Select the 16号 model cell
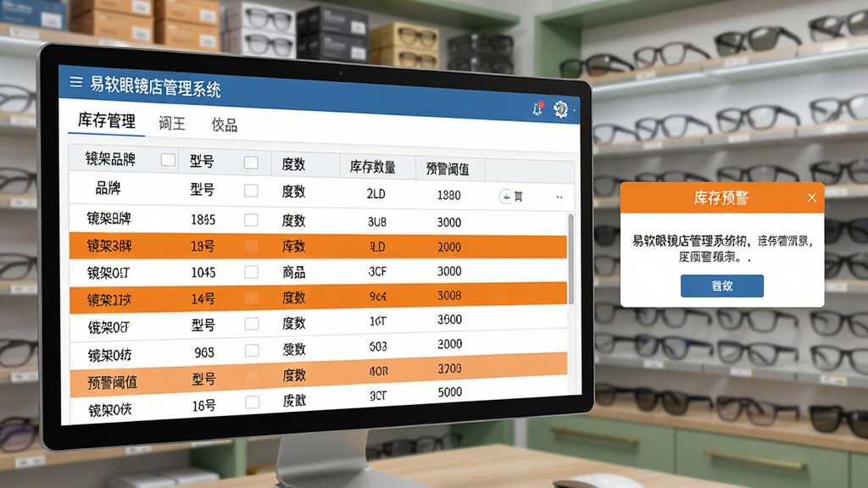The image size is (868, 488). pyautogui.click(x=203, y=406)
